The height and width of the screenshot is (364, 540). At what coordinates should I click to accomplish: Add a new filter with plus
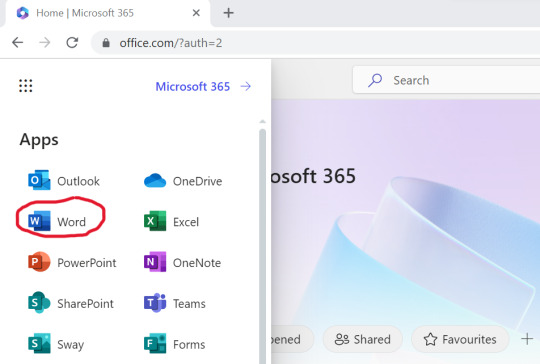coord(527,339)
